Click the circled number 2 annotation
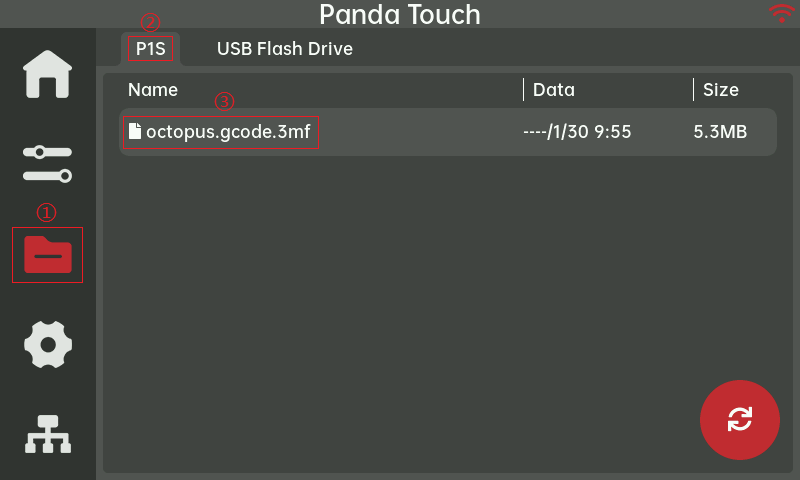This screenshot has height=480, width=800. pos(150,22)
